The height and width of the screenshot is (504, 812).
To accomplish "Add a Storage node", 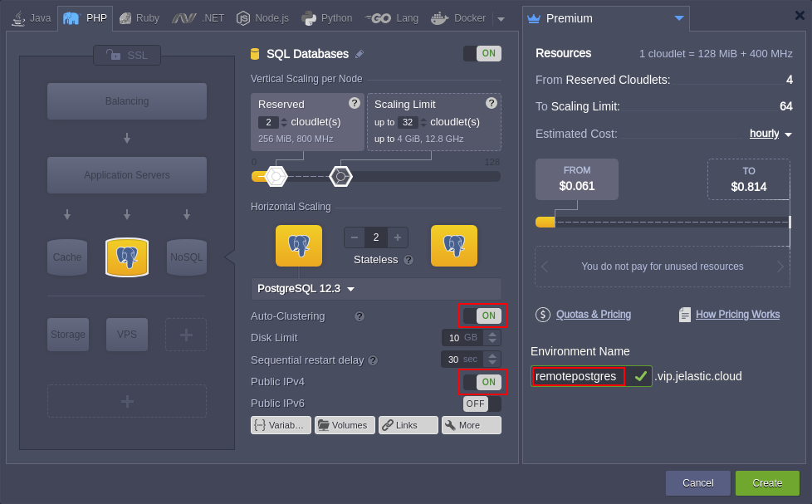I will (68, 335).
